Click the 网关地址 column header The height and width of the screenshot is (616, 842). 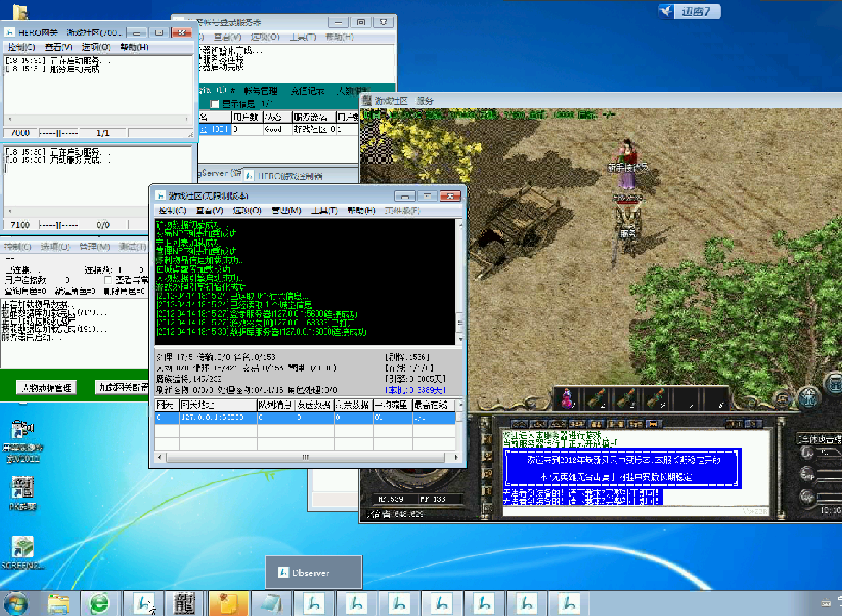(x=218, y=404)
